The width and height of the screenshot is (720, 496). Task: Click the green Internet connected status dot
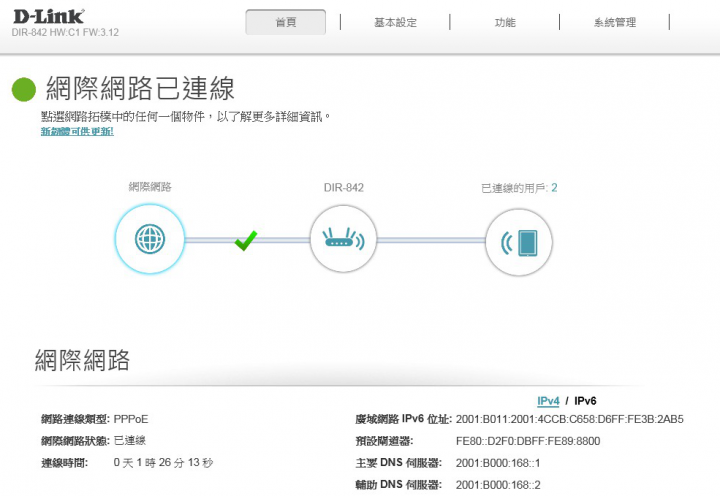(24, 89)
